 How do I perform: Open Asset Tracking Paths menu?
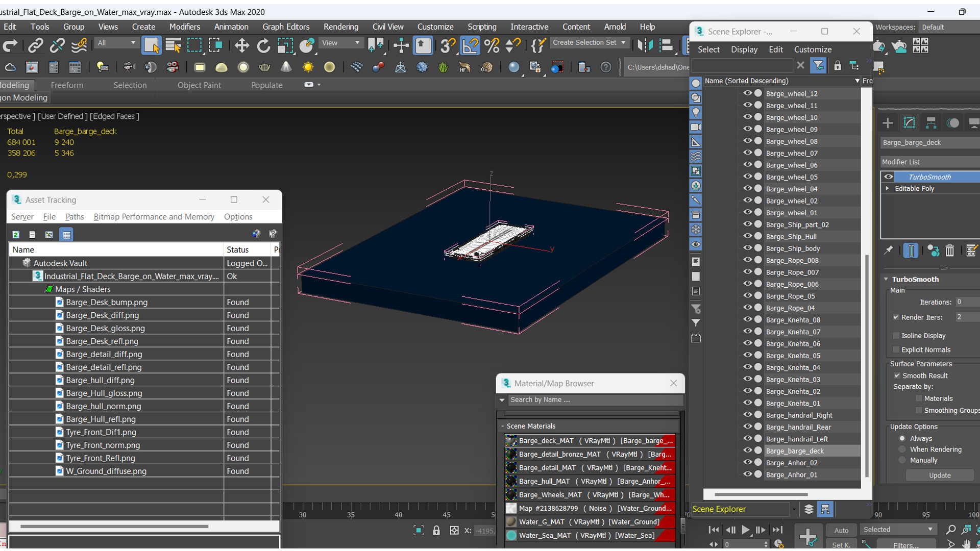[75, 217]
